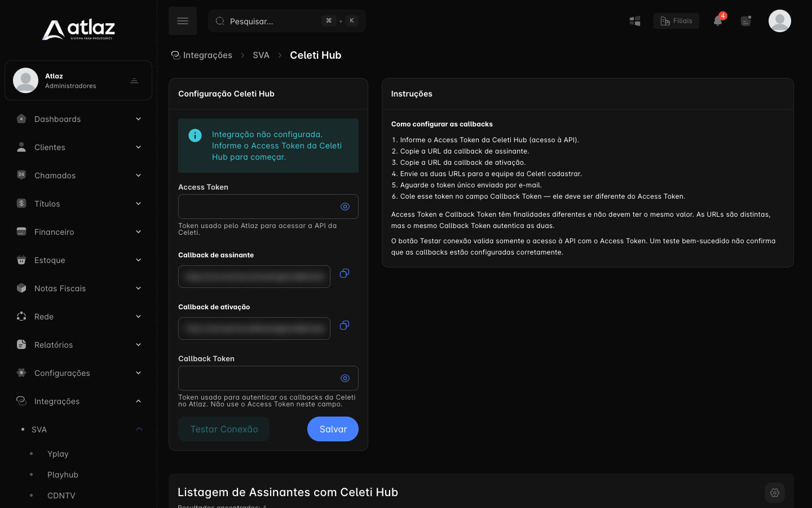Viewport: 812px width, 508px height.
Task: Expand the Configurações menu chevron
Action: point(138,373)
